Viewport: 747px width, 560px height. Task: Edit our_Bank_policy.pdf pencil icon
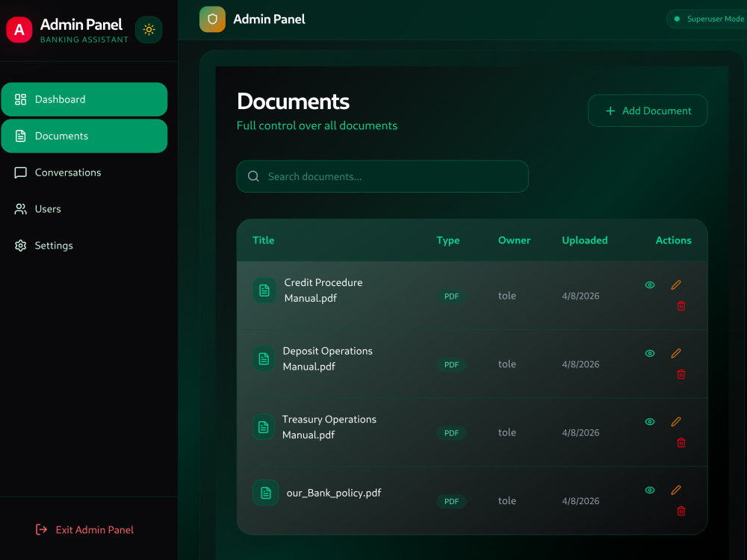coord(676,491)
